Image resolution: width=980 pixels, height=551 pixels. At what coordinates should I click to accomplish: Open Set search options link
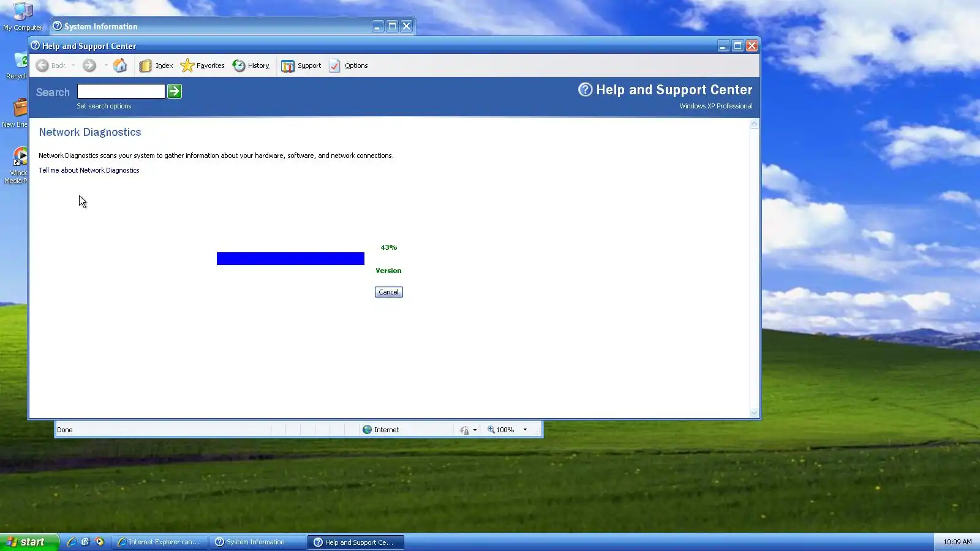(104, 106)
